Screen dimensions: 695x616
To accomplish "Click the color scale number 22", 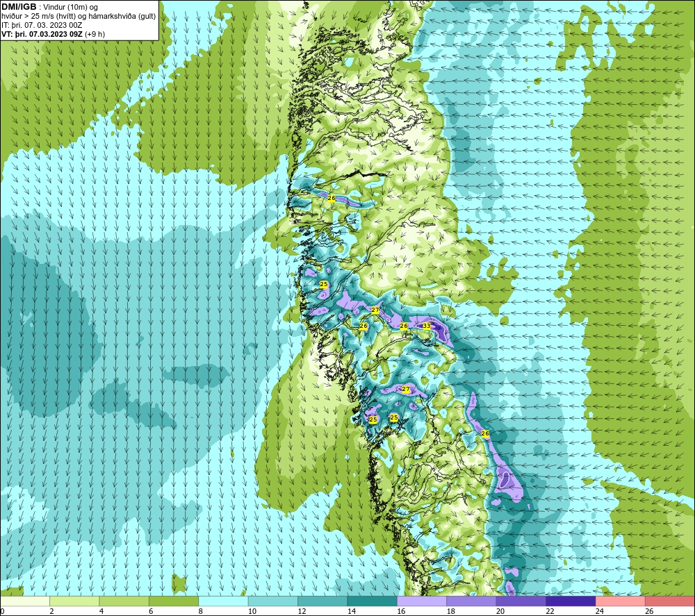I will click(x=550, y=611).
